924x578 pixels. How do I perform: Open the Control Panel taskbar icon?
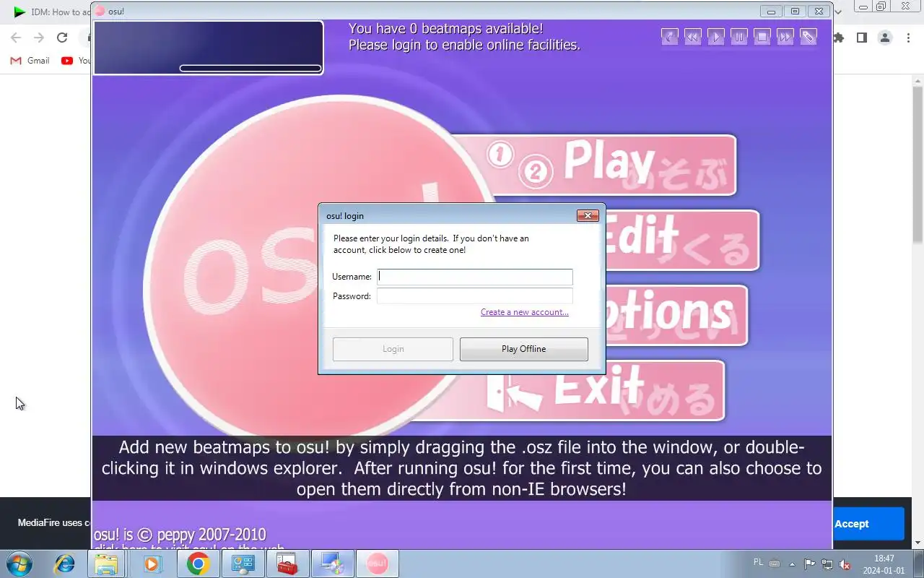[243, 564]
